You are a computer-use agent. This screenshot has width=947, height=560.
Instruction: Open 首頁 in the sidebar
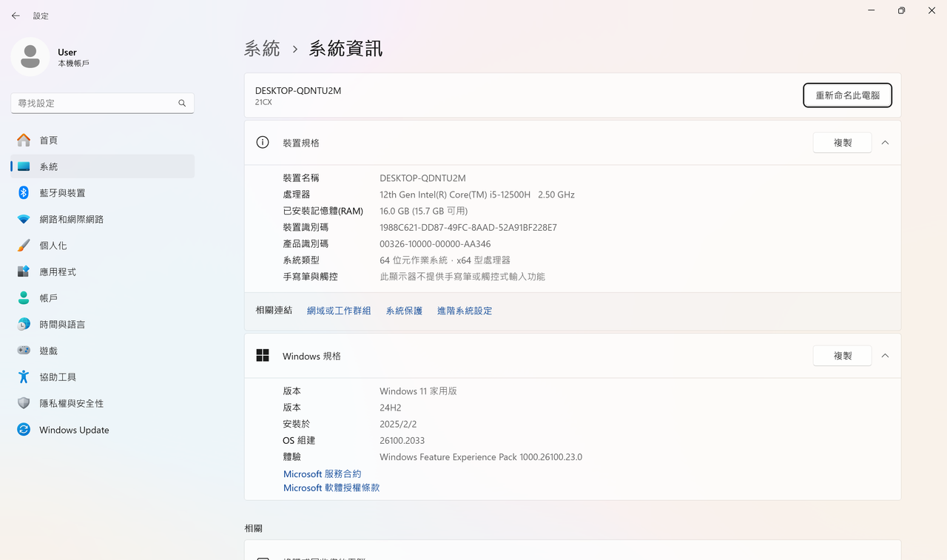tap(103, 140)
